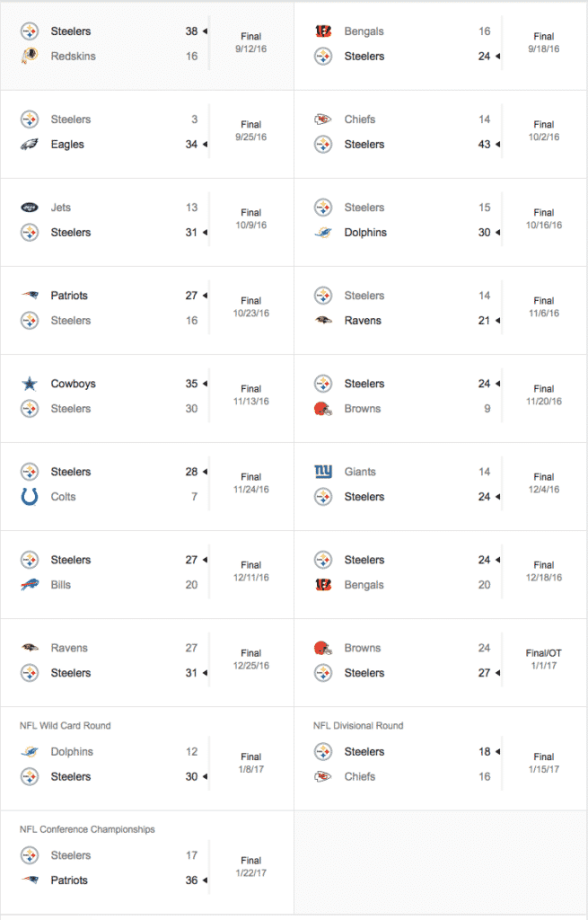Click the Cowboys star logo
The height and width of the screenshot is (920, 588).
pos(30,384)
